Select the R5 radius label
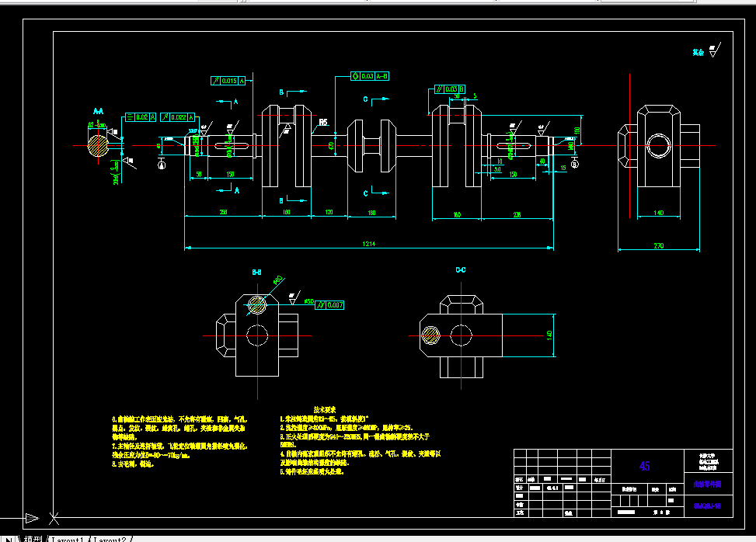Viewport: 756px width, 542px height. (x=323, y=123)
